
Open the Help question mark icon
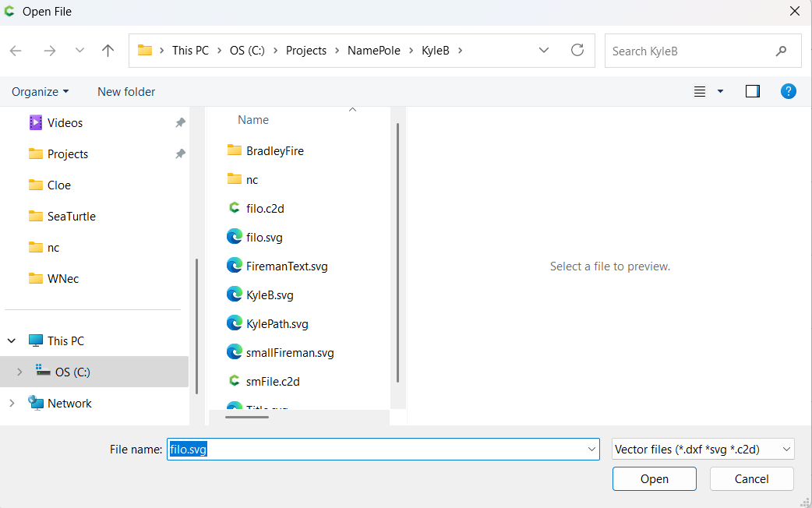pyautogui.click(x=788, y=92)
